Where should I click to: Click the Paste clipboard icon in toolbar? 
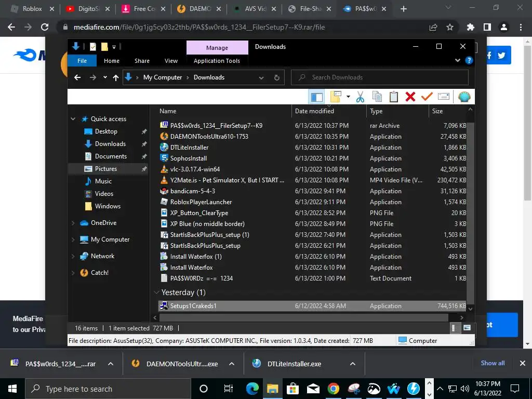click(394, 97)
